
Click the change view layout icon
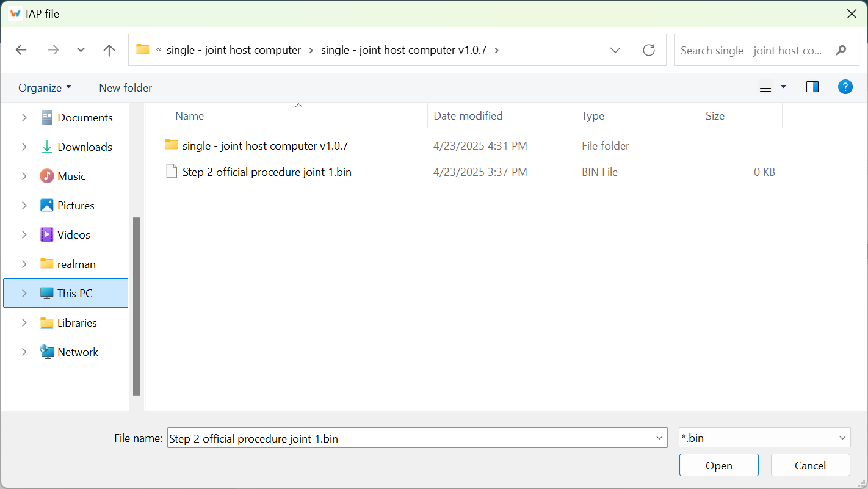click(x=765, y=87)
